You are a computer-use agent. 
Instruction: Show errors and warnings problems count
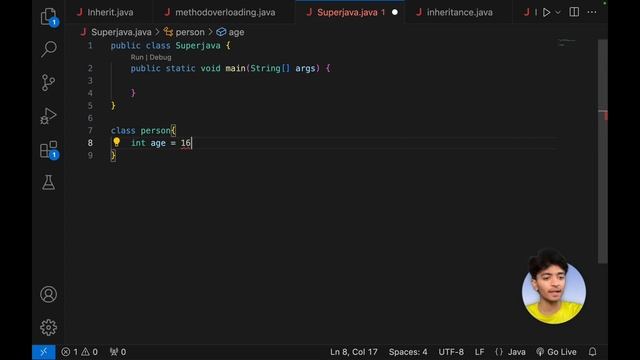tap(79, 352)
